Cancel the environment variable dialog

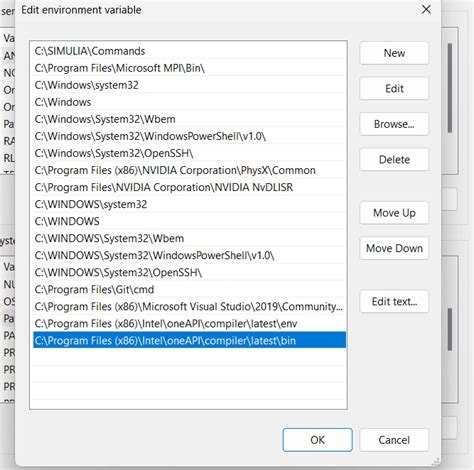(394, 440)
